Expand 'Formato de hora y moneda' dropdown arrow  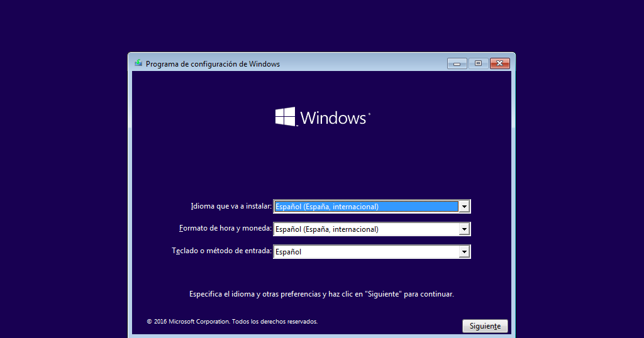[464, 229]
